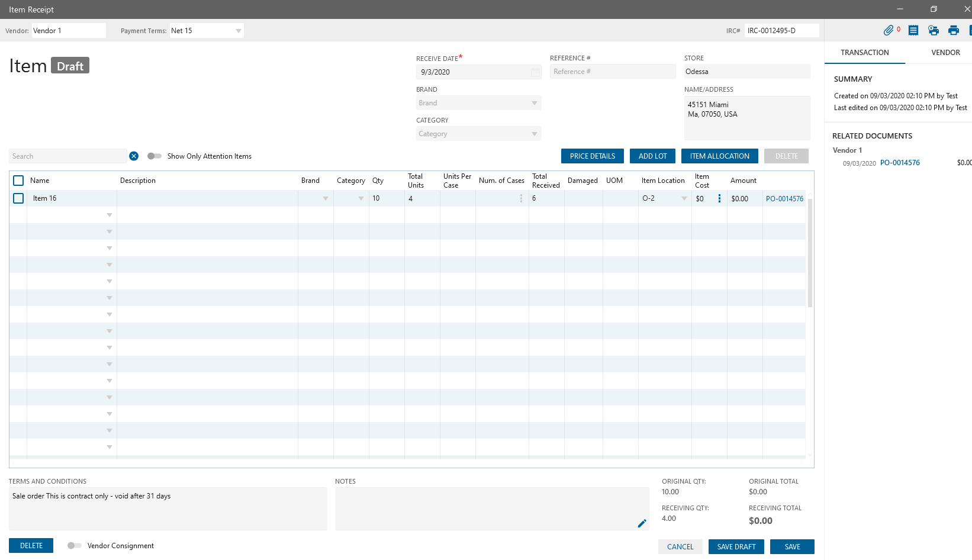Screen dimensions: 972x560
Task: Expand the Payment Terms dropdown
Action: (238, 31)
